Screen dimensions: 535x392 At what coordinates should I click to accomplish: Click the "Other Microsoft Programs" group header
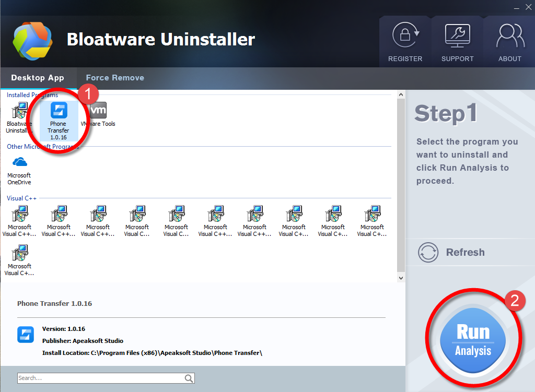(43, 147)
